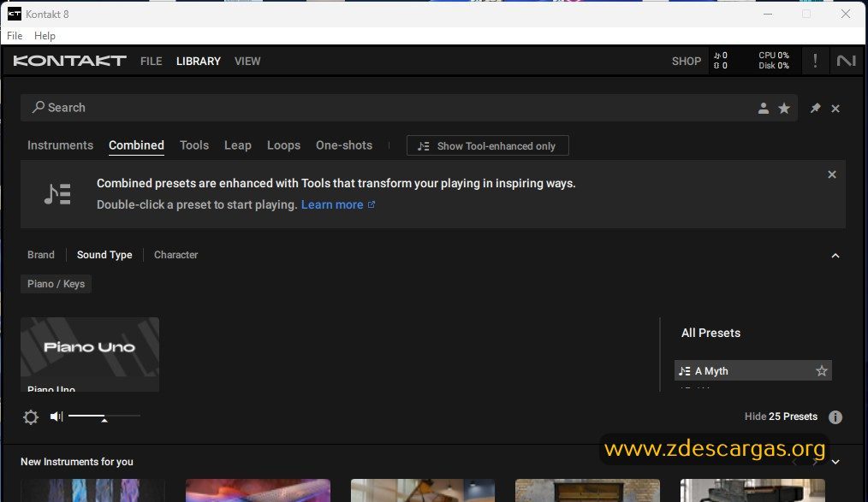The width and height of the screenshot is (868, 502).
Task: Click the All Presets heading
Action: tap(710, 333)
